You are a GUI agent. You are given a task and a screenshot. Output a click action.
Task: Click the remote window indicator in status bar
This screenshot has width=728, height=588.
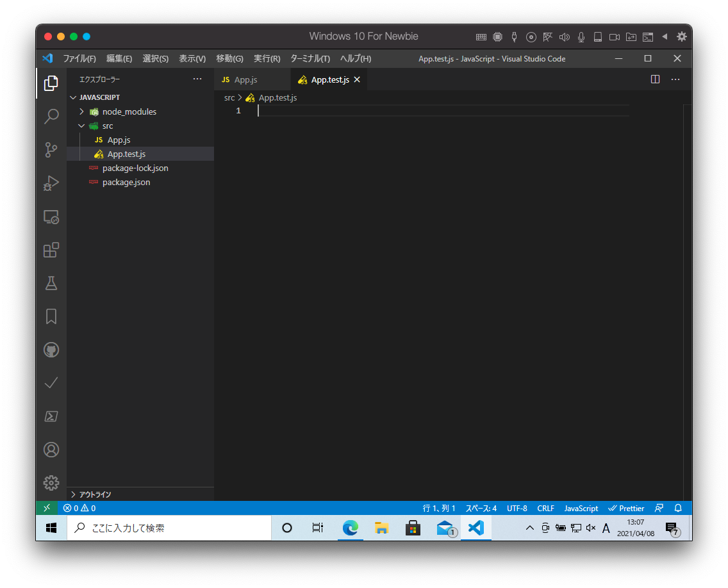(x=46, y=508)
